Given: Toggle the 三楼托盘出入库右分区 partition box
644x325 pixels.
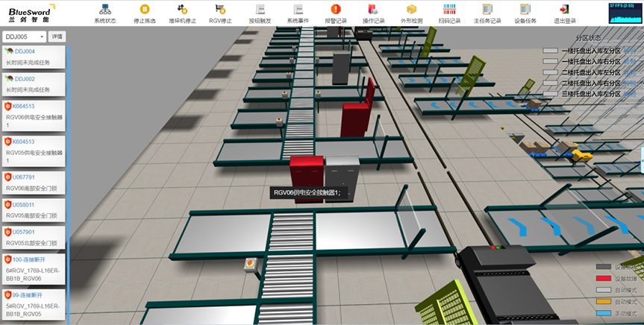Looking at the screenshot, I should click(550, 95).
